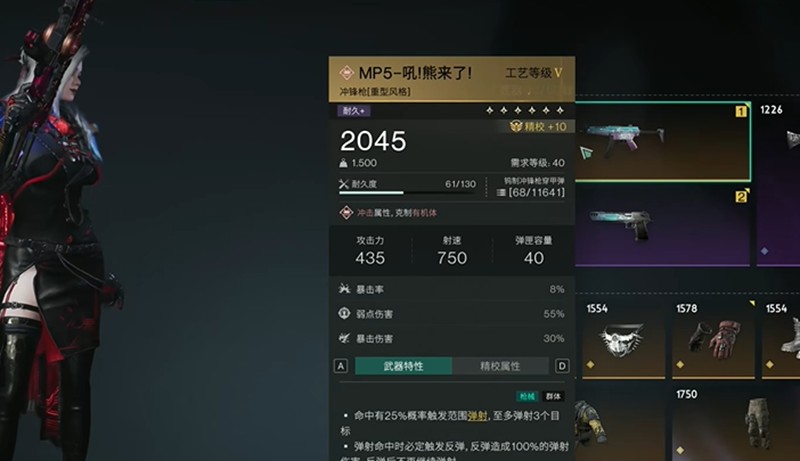Click the D key switch button
This screenshot has height=461, width=800.
562,366
